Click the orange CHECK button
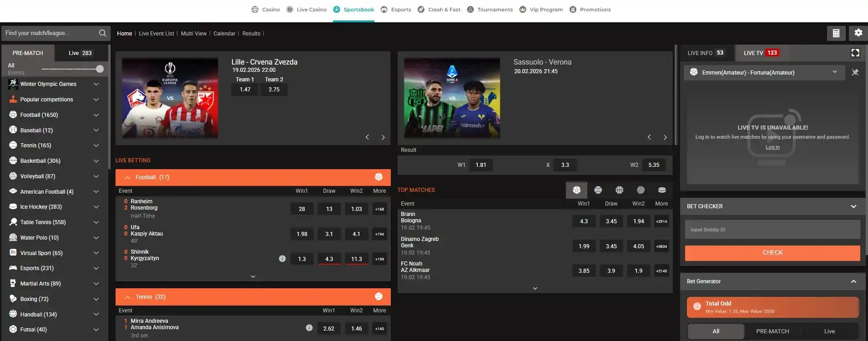Image resolution: width=868 pixels, height=341 pixels. 772,253
